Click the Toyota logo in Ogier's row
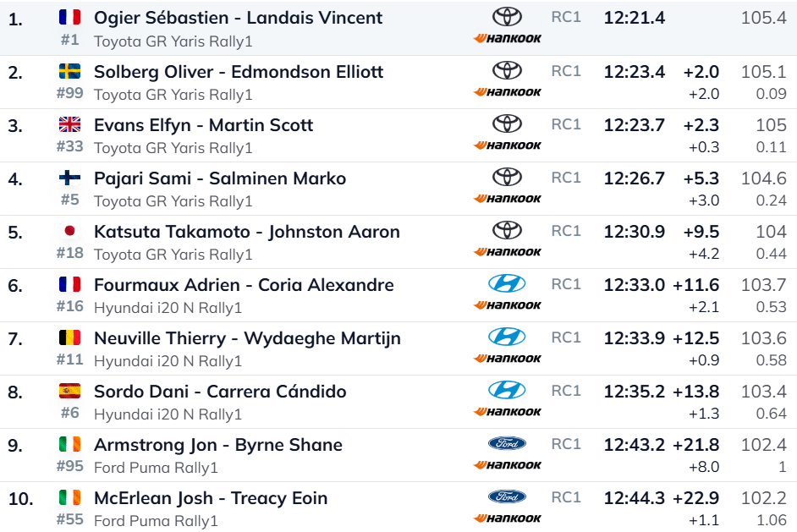The height and width of the screenshot is (532, 797). [x=507, y=17]
